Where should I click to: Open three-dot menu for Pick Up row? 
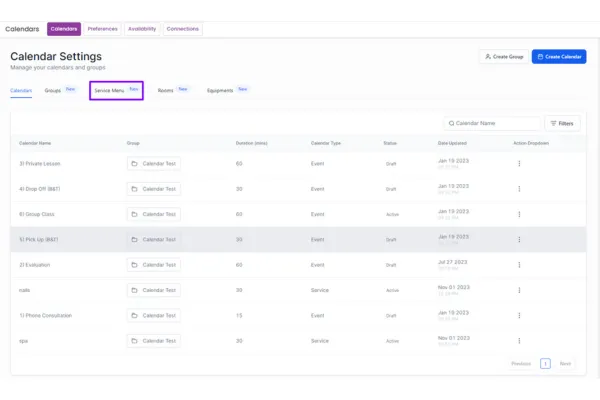[x=519, y=239]
